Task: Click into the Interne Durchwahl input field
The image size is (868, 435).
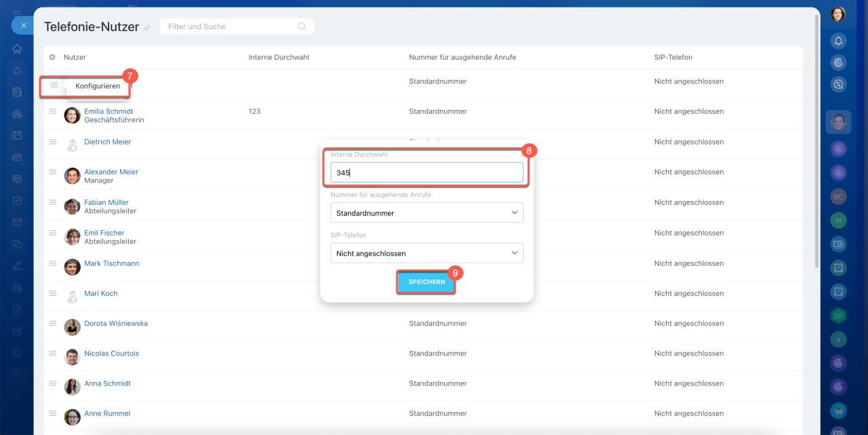Action: tap(427, 173)
